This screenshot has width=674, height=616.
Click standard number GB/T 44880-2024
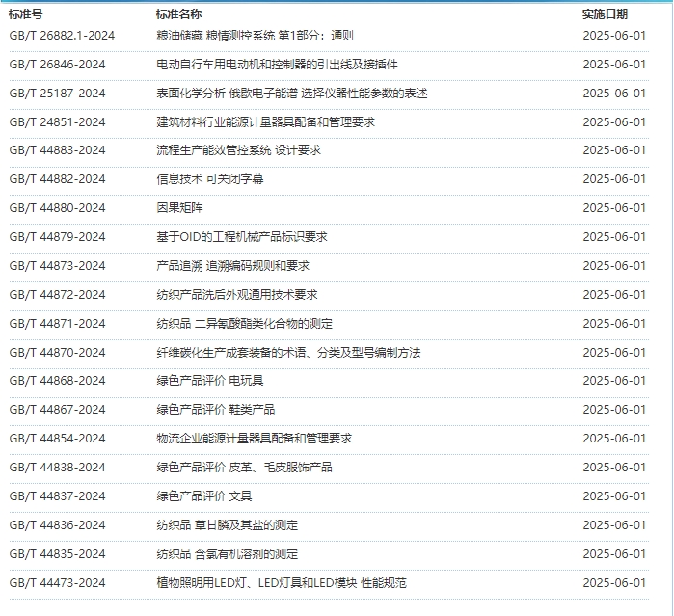click(57, 208)
